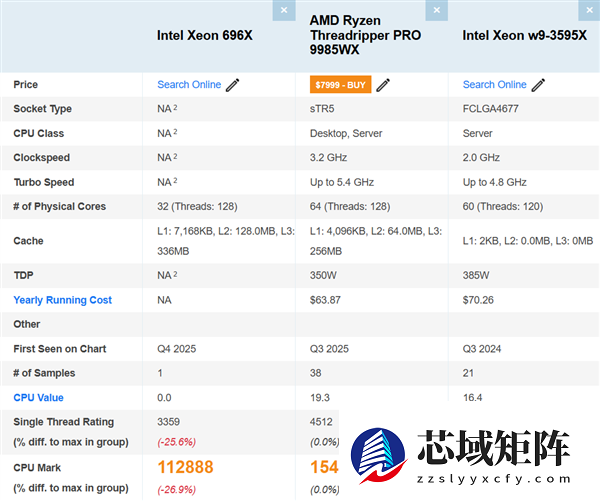600x501 pixels.
Task: Click the L1: 2KB cache value
Action: 528,241
